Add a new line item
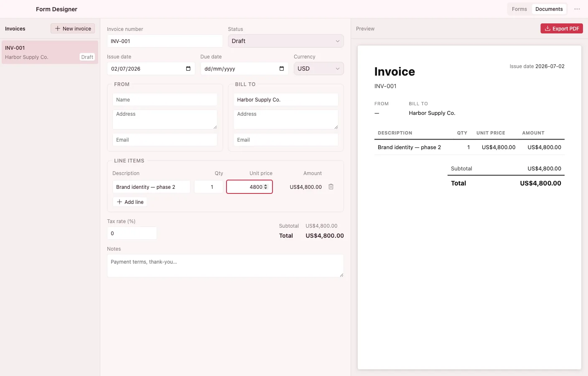 pos(130,202)
